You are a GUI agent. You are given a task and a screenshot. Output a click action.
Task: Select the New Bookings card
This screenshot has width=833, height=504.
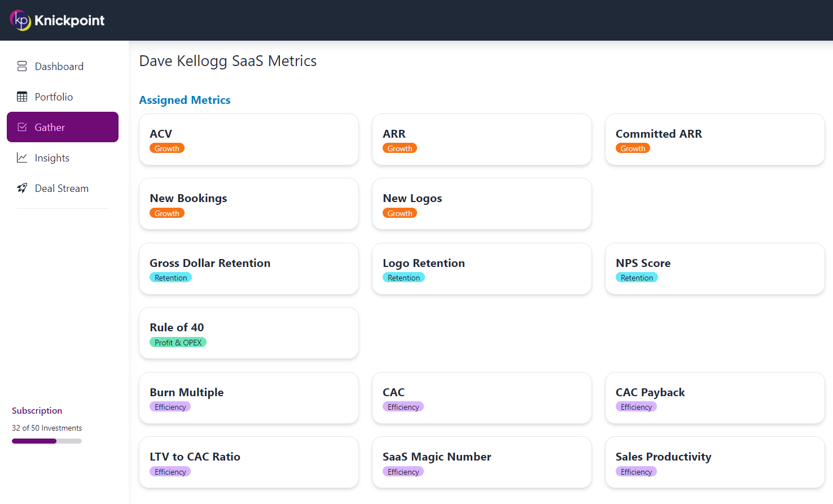tap(249, 204)
